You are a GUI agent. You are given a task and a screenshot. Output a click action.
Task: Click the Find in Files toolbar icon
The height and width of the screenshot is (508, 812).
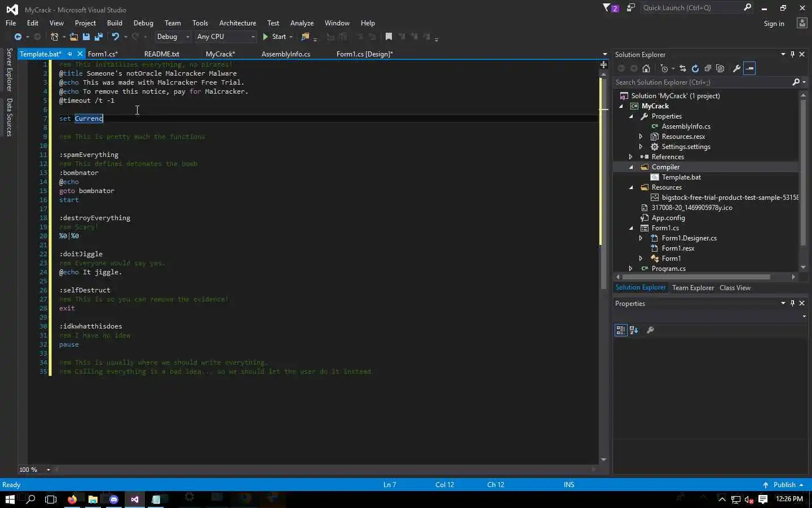305,37
